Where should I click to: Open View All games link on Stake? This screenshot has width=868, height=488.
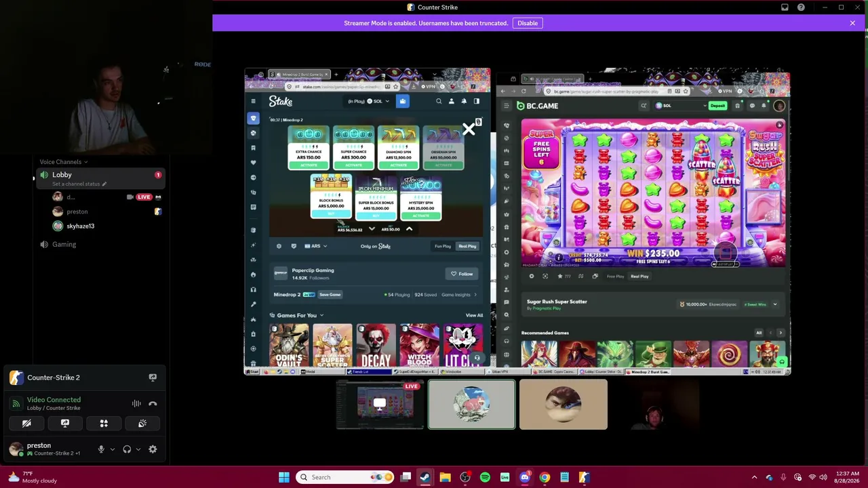pyautogui.click(x=475, y=315)
